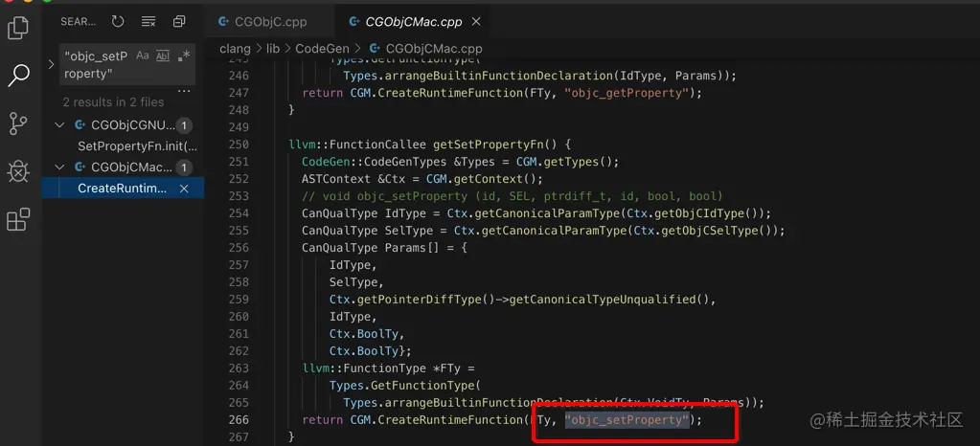This screenshot has width=980, height=446.
Task: Collapse all search results
Action: pos(179,22)
